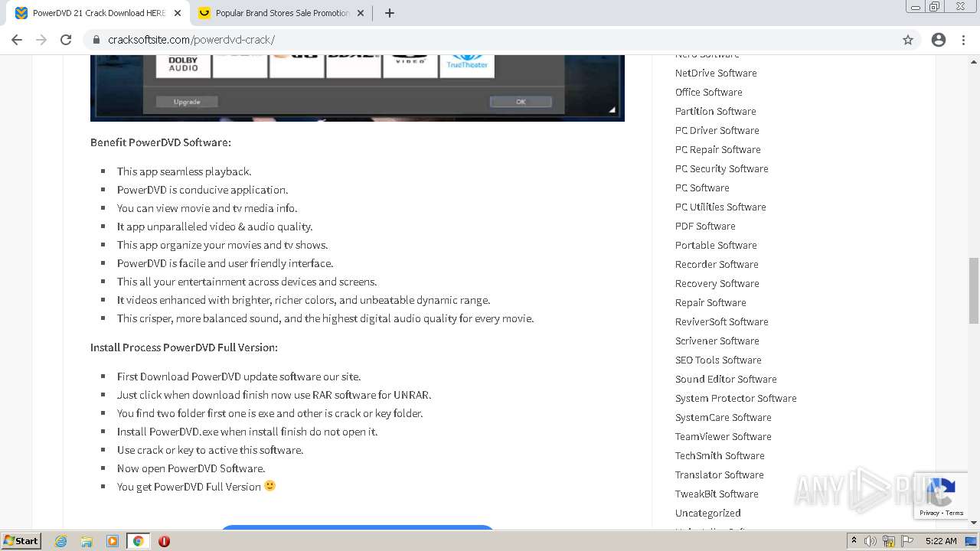Viewport: 980px width, 551px height.
Task: Open the PC Repair Software category
Action: tap(718, 149)
